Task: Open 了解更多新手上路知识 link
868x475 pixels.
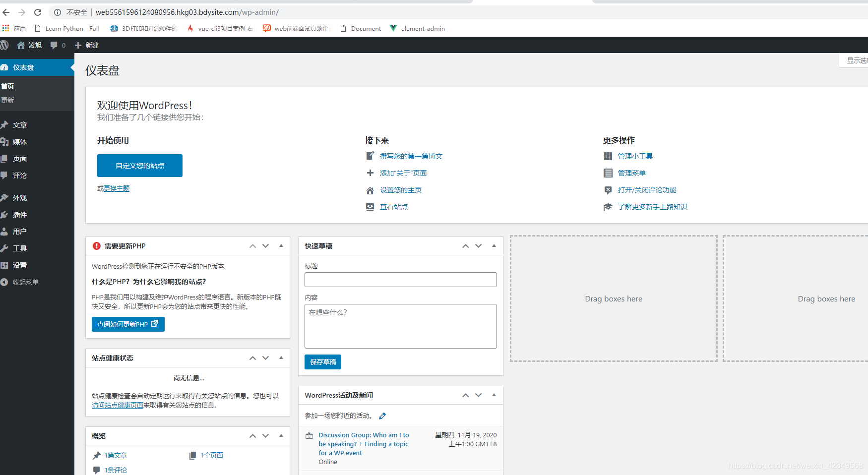Action: coord(653,207)
